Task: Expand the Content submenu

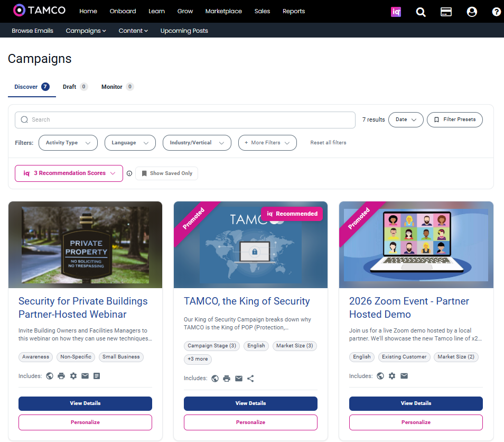Action: [x=133, y=31]
